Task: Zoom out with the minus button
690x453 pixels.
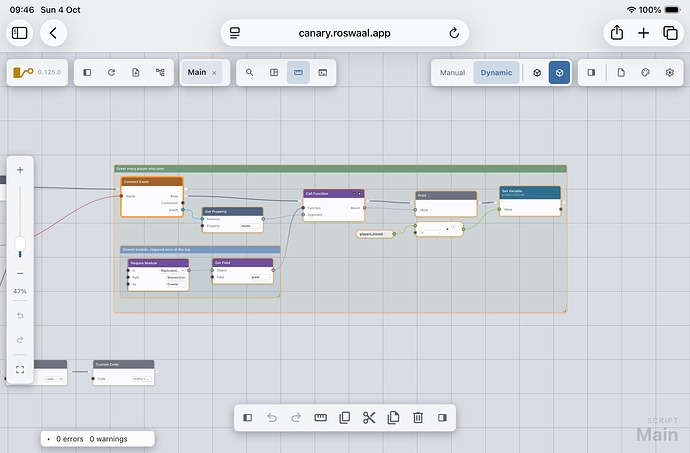Action: (x=20, y=273)
